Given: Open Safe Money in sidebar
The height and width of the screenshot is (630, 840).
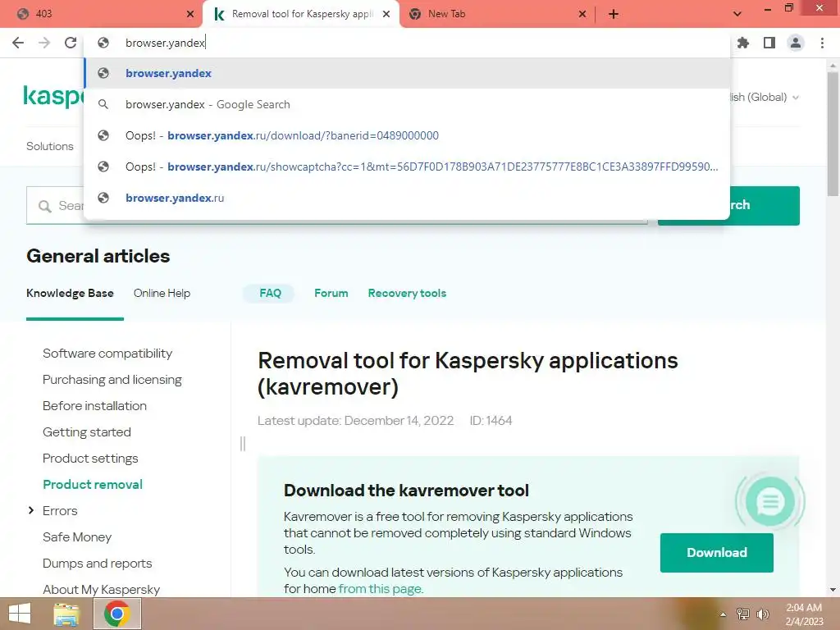Looking at the screenshot, I should point(77,536).
